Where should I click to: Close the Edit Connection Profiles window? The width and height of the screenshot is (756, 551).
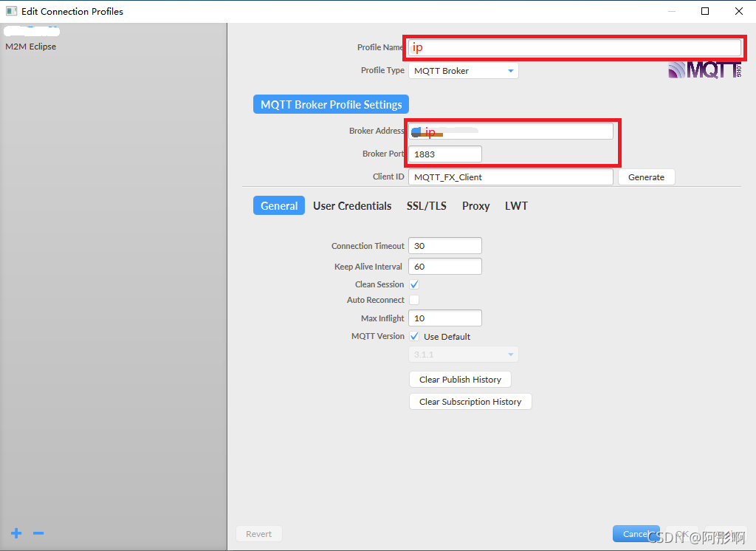point(738,11)
